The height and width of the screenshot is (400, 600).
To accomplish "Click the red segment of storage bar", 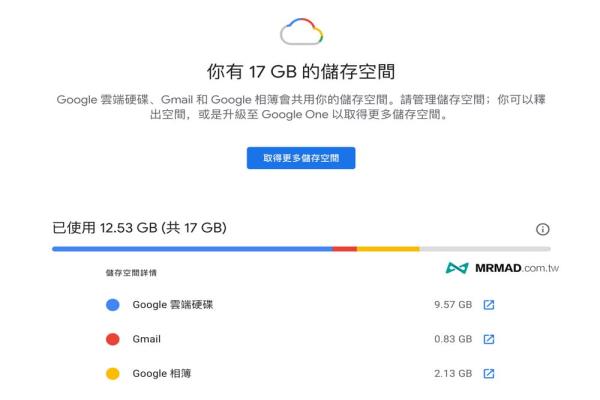I will pos(345,249).
